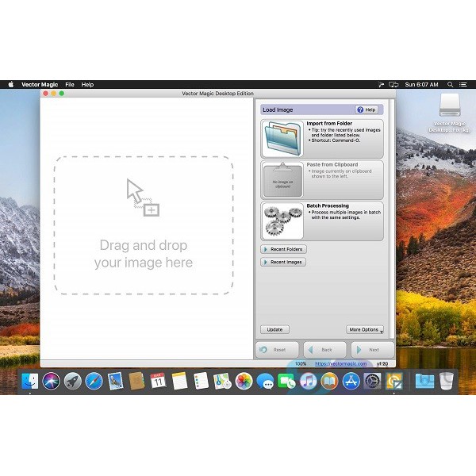Click the Update button
476x476 pixels.
tap(274, 329)
